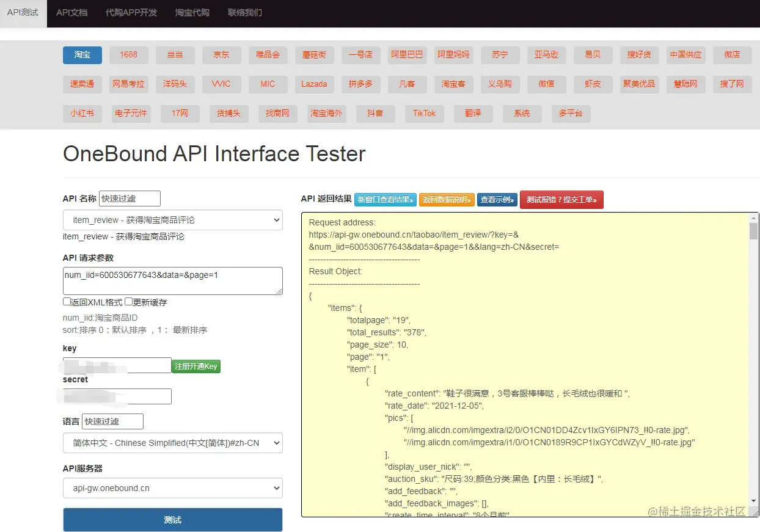Toggle the 更新缓存 checkbox
The width and height of the screenshot is (760, 532).
coord(128,302)
